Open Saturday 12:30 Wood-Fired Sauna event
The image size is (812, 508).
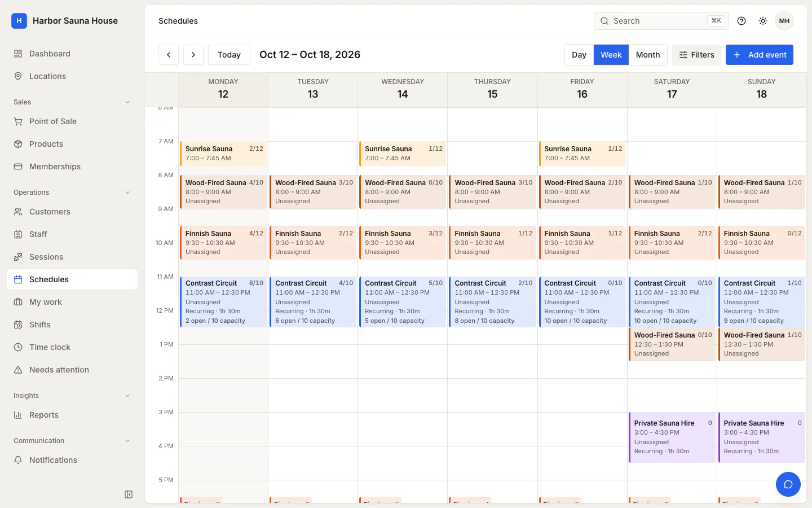tap(672, 344)
